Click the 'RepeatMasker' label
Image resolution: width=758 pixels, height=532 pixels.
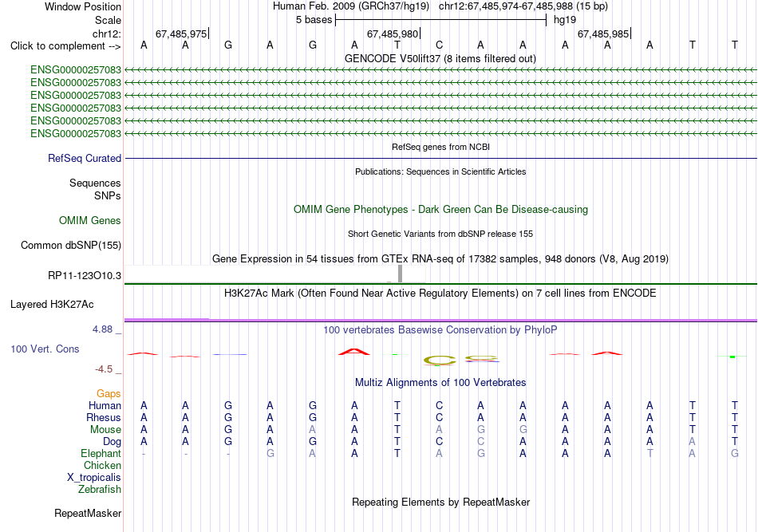(x=88, y=513)
